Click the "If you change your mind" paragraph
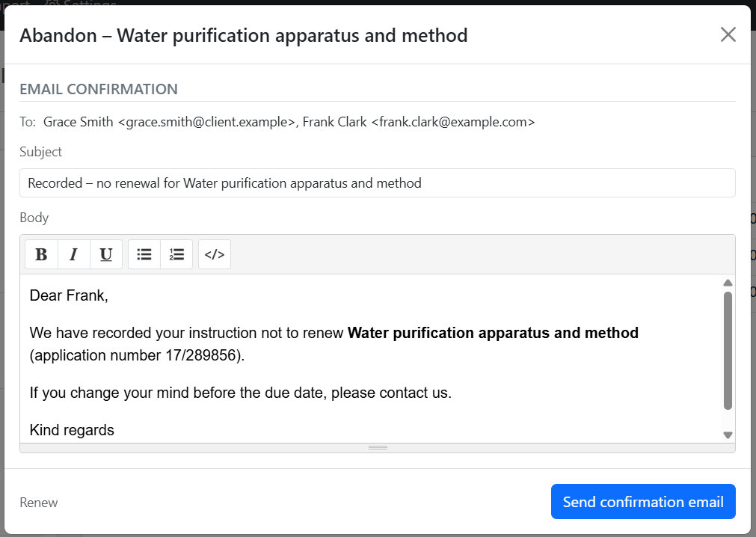 pyautogui.click(x=240, y=393)
